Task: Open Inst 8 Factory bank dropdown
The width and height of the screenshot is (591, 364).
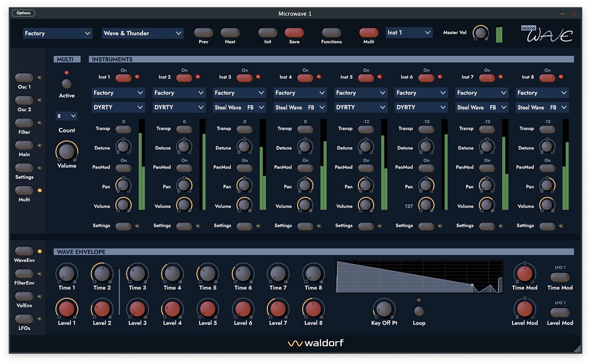Action: (x=543, y=93)
